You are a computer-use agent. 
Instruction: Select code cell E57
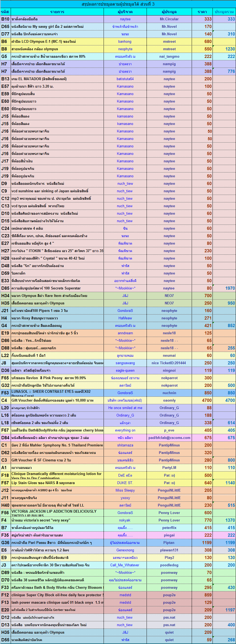[x=5, y=87]
